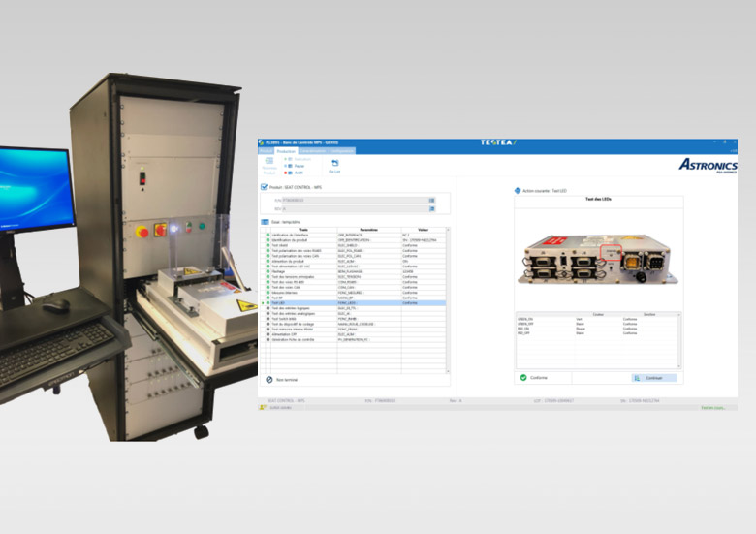Select the RED_ON result row
Image resolution: width=756 pixels, height=534 pixels.
point(597,329)
